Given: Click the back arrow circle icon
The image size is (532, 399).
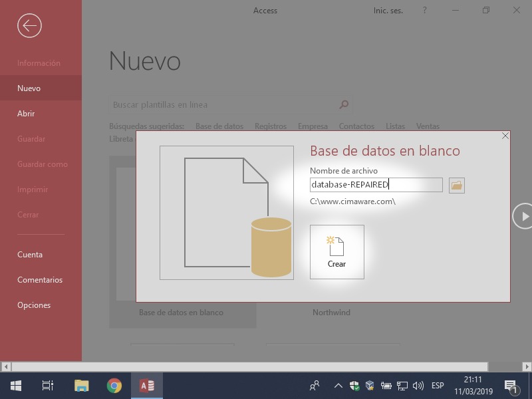Looking at the screenshot, I should pos(29,26).
